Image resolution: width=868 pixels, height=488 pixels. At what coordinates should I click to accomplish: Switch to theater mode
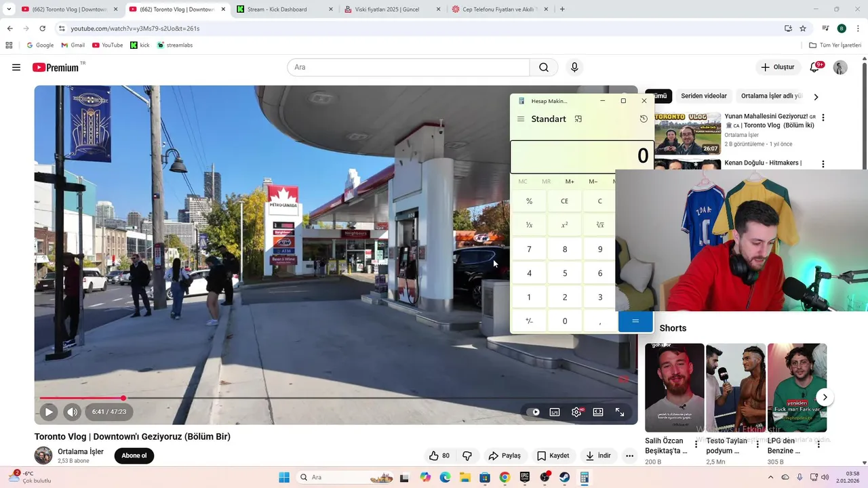[598, 411]
